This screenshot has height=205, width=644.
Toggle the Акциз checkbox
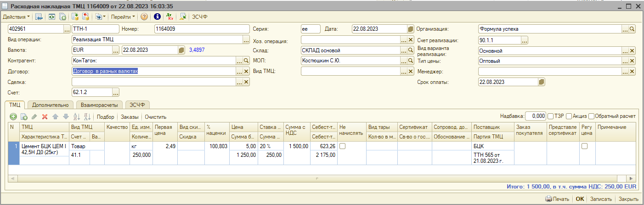[x=569, y=116]
